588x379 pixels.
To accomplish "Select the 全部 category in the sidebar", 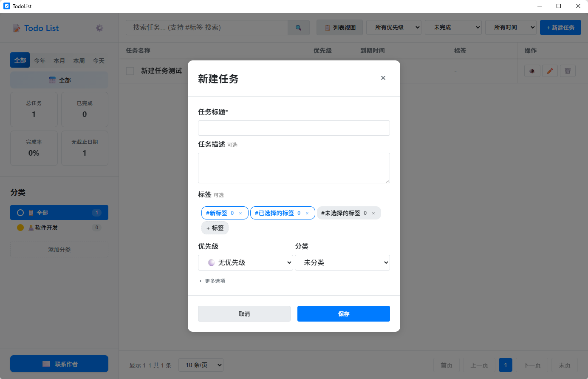I will pyautogui.click(x=59, y=213).
